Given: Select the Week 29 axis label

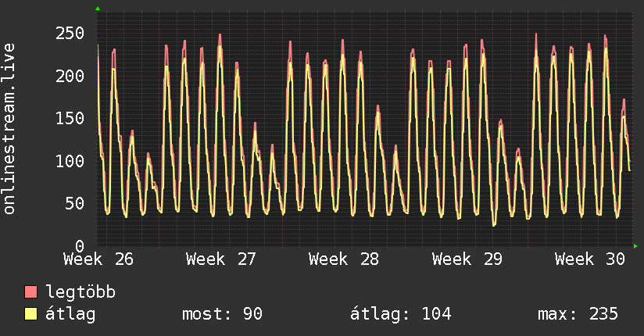Looking at the screenshot, I should (467, 259).
